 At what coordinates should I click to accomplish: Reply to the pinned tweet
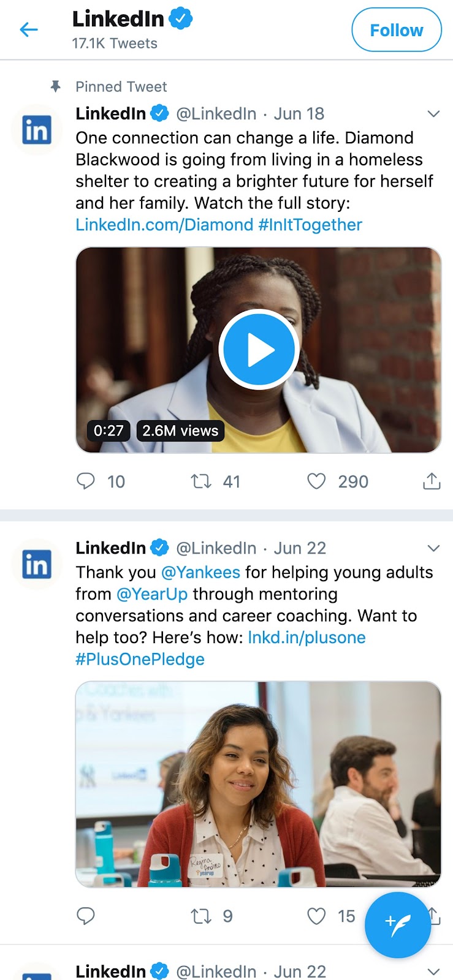[86, 481]
